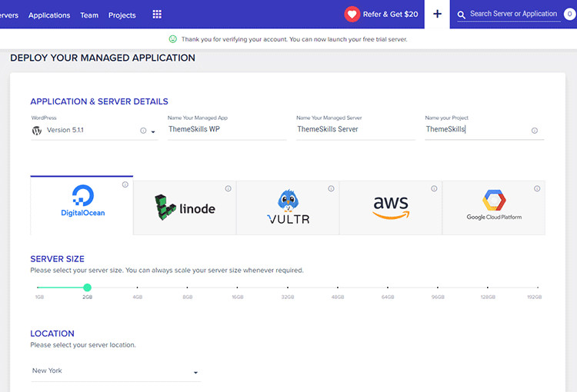
Task: Select Linode provider
Action: pos(185,208)
